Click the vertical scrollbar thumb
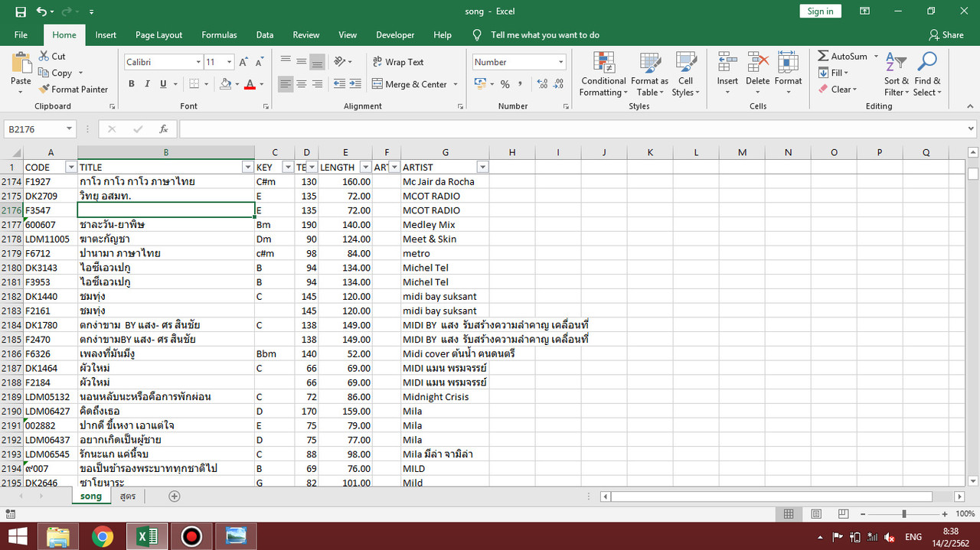 tap(972, 174)
